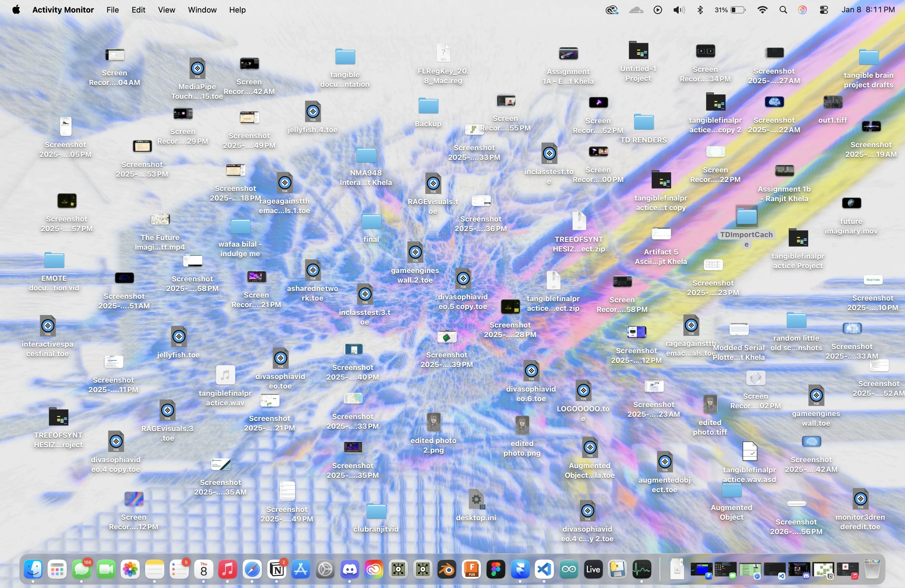Select the TD RENDERS folder
The image size is (905, 588).
(x=643, y=122)
